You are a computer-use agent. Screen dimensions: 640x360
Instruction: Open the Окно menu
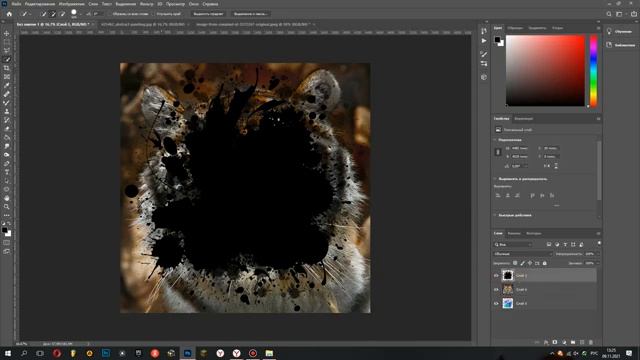click(x=193, y=4)
